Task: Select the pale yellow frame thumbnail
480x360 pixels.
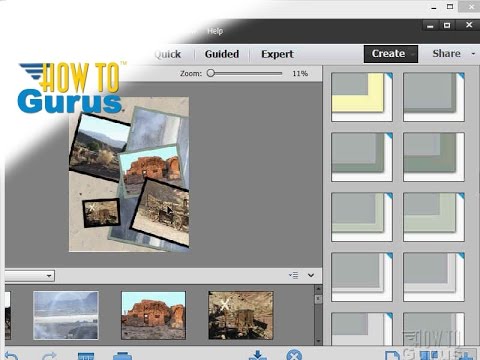Action: tap(362, 97)
